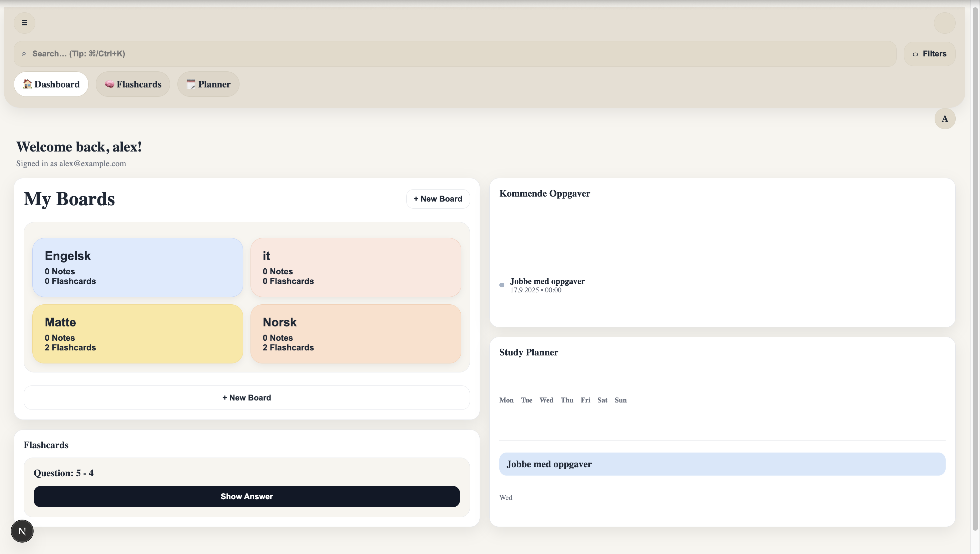980x554 pixels.
Task: Open the hamburger menu icon
Action: point(24,23)
